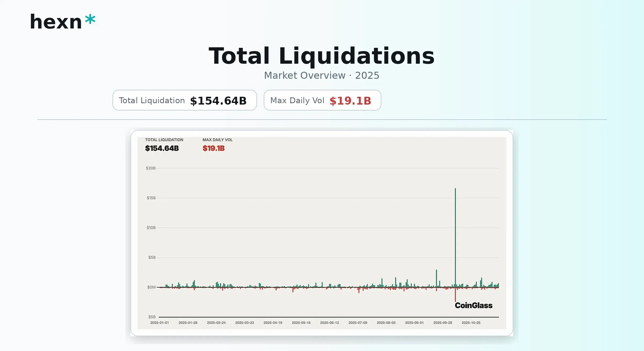Click the 2025-04-19 date label

tap(273, 323)
